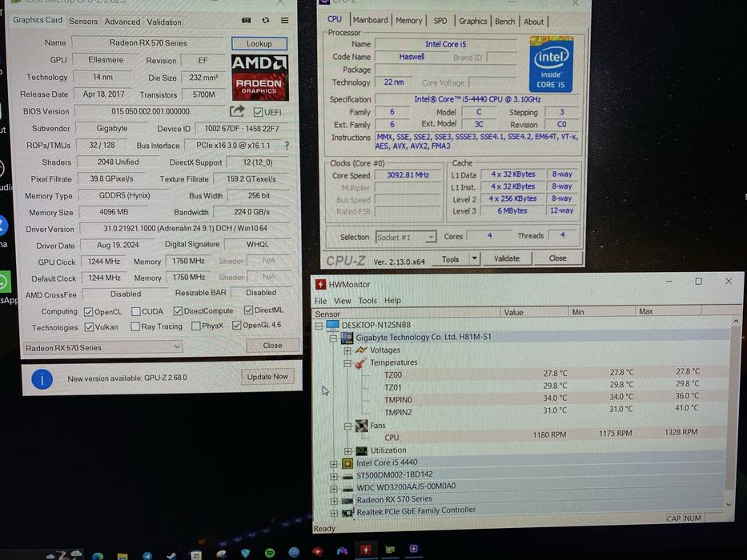Expand the Realtek PCIe GbE Family Controller node
This screenshot has height=560, width=747.
[x=334, y=514]
